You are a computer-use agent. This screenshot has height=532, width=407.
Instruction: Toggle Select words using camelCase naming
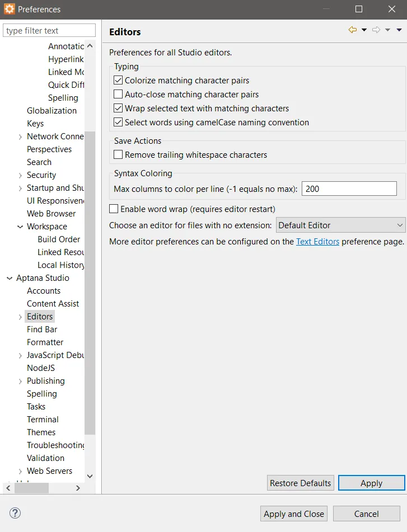point(118,122)
